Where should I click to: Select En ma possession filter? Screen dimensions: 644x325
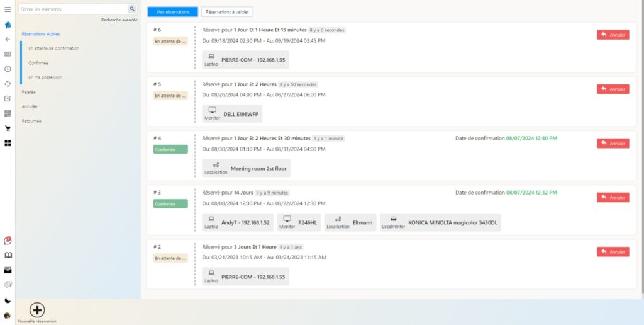[x=45, y=77]
